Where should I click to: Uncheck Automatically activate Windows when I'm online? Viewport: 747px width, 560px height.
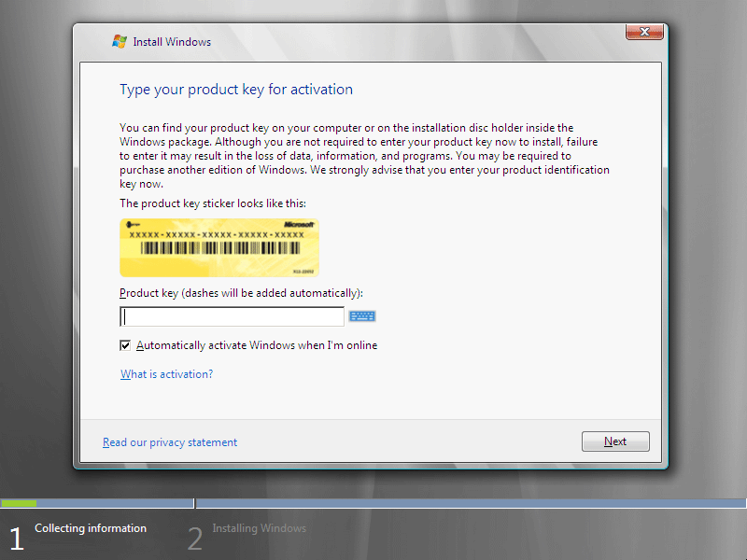(x=126, y=345)
